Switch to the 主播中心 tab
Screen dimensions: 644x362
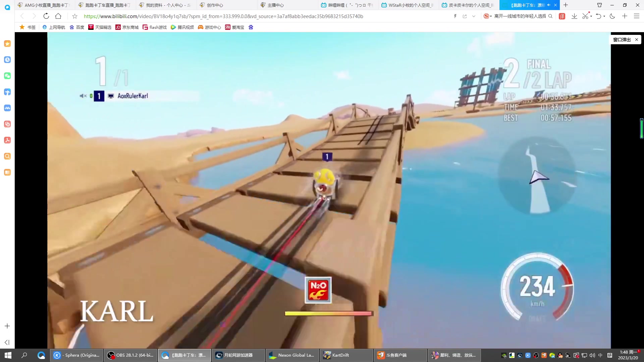pyautogui.click(x=275, y=5)
